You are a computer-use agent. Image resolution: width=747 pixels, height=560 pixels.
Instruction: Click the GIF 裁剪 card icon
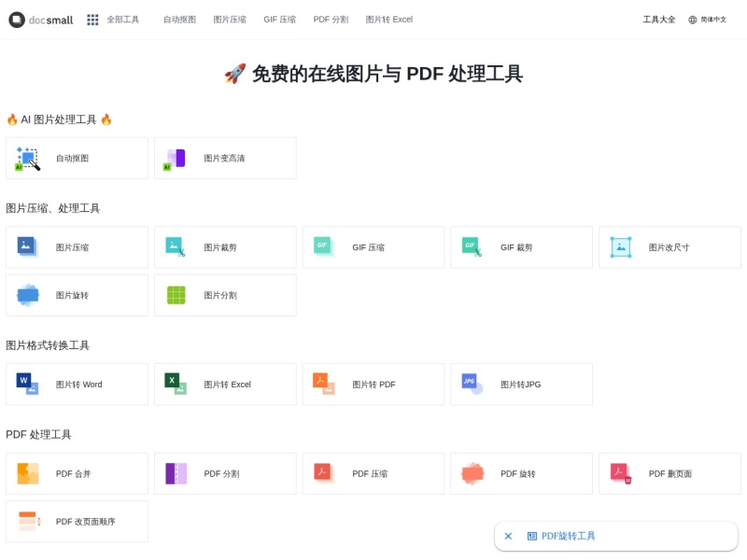[x=472, y=246]
